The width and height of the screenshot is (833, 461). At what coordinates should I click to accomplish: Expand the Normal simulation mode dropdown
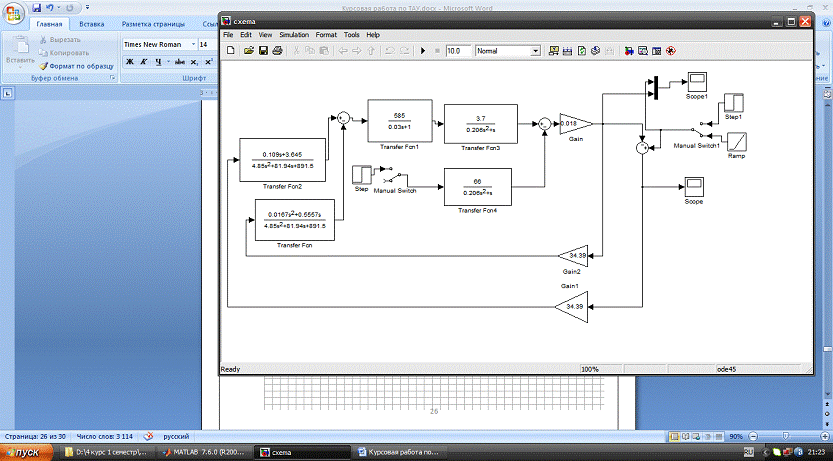click(x=535, y=51)
